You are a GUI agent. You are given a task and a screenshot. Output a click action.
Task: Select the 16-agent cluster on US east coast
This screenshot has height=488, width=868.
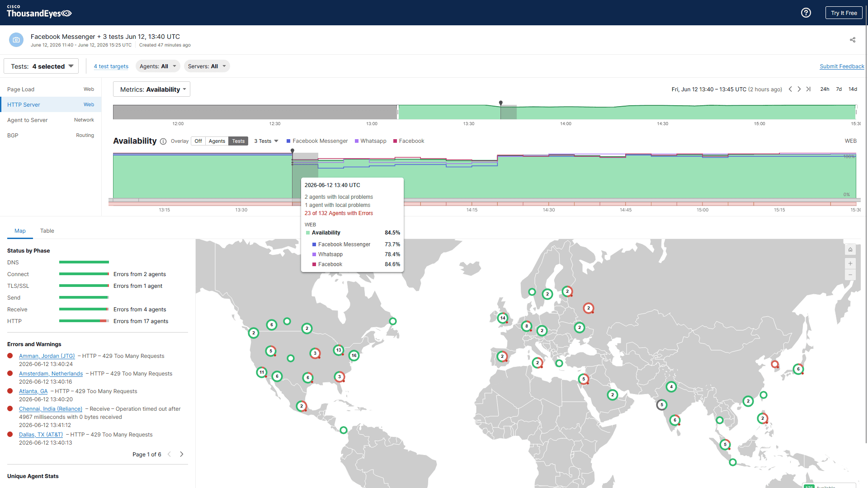354,356
